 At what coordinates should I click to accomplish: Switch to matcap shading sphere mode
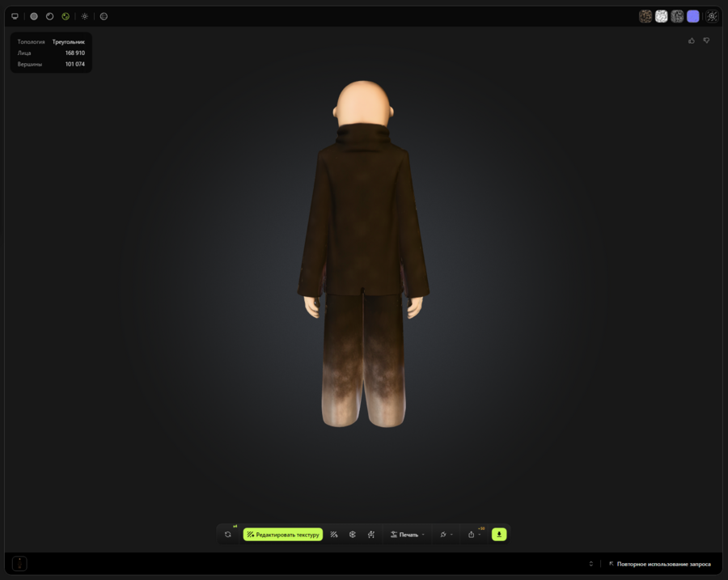49,16
